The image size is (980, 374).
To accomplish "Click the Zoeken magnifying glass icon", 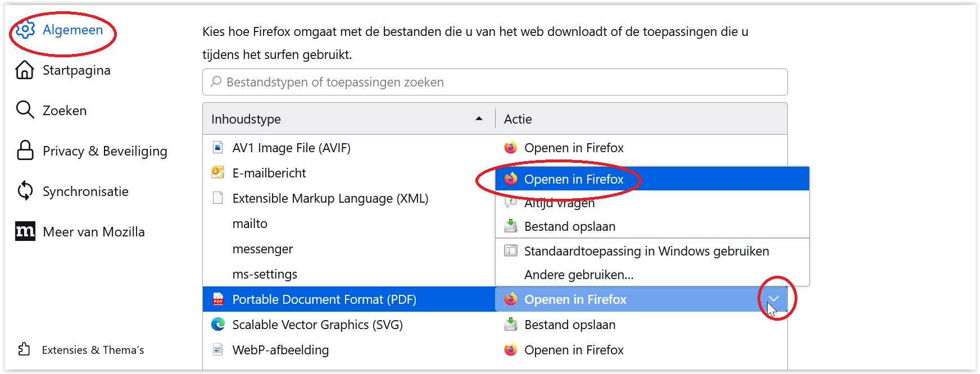I will point(25,111).
